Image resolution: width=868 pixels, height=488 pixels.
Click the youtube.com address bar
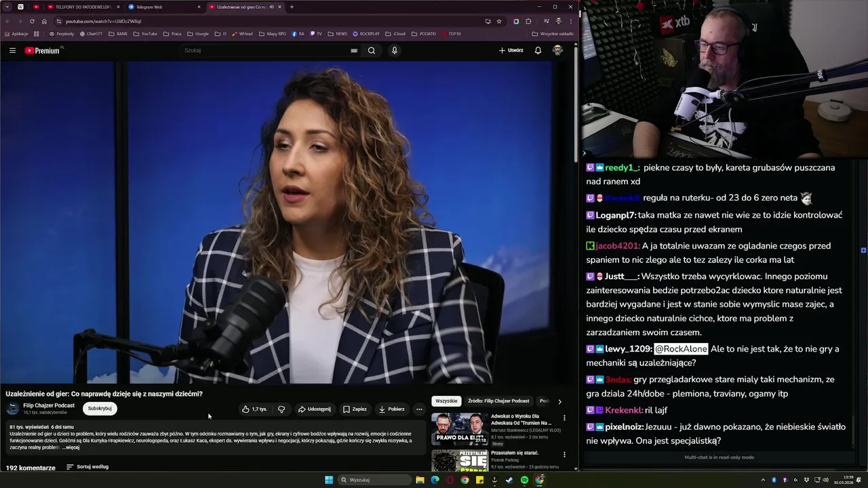coord(271,21)
